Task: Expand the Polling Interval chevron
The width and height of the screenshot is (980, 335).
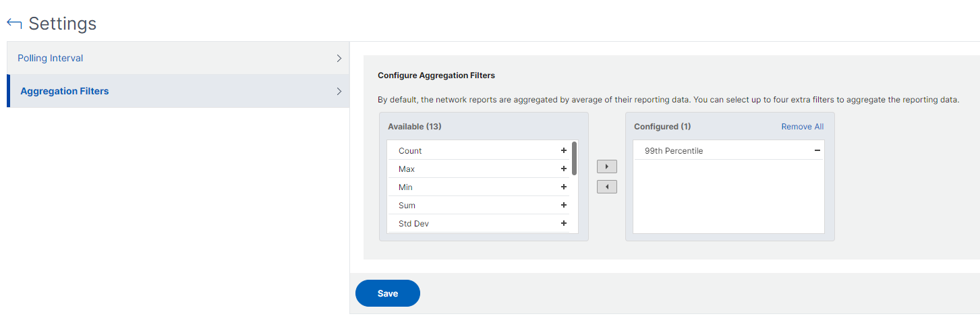Action: (339, 59)
